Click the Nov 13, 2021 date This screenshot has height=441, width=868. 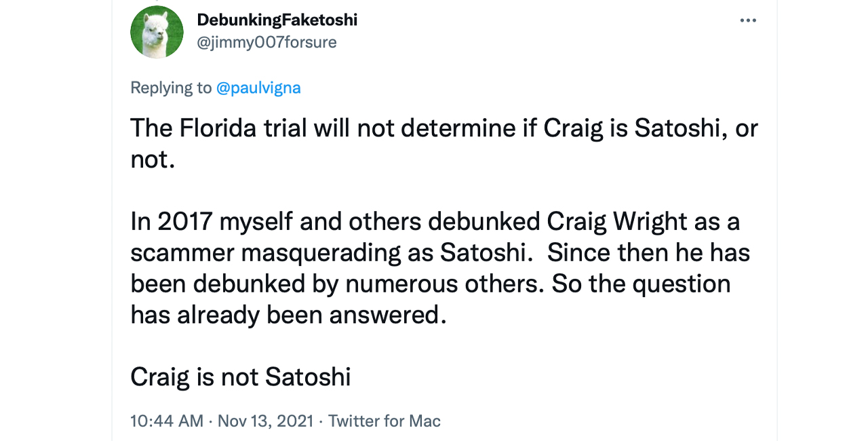coord(266,421)
